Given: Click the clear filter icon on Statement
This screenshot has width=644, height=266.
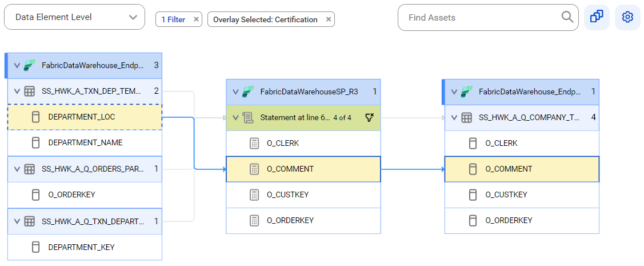Looking at the screenshot, I should pyautogui.click(x=369, y=118).
